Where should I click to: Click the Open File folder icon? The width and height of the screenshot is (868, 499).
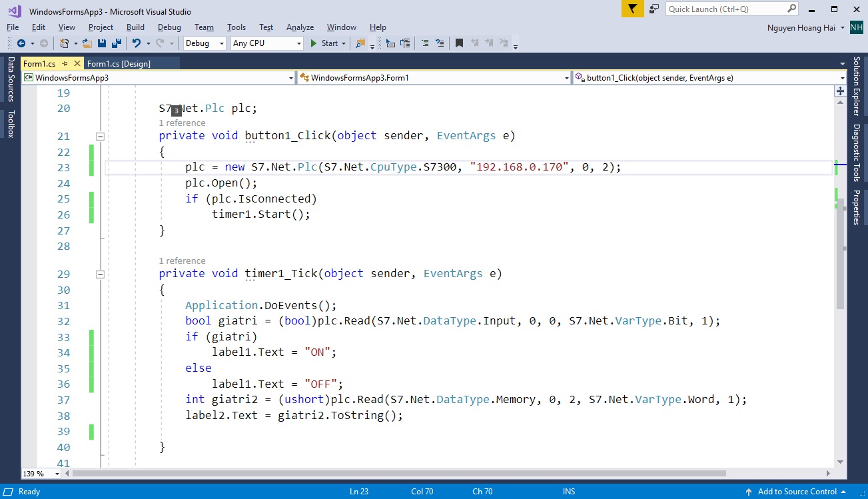(x=88, y=43)
